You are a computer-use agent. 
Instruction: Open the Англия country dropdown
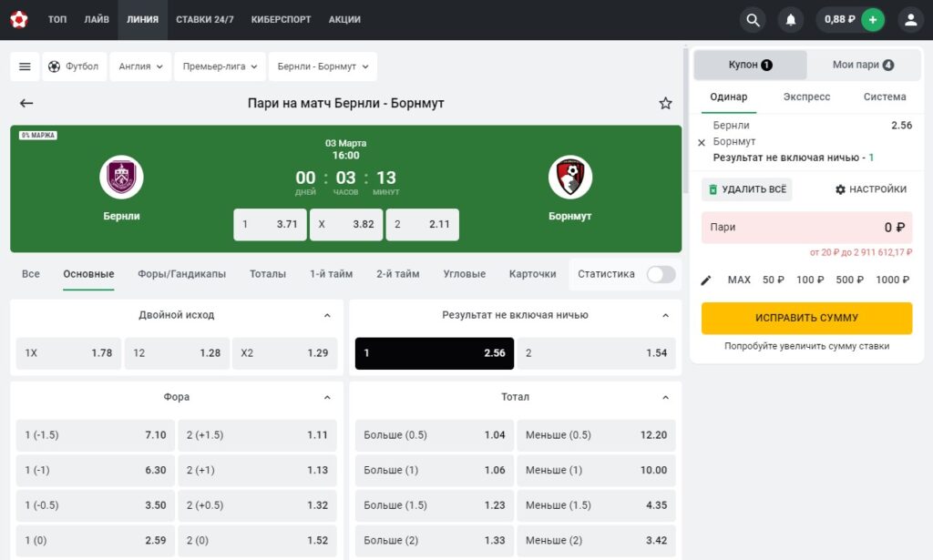pos(140,66)
